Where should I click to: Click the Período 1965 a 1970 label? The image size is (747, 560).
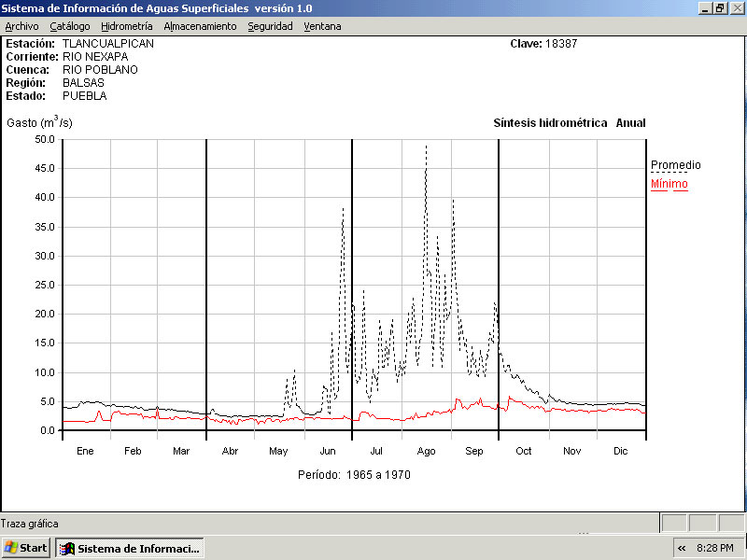[x=354, y=474]
